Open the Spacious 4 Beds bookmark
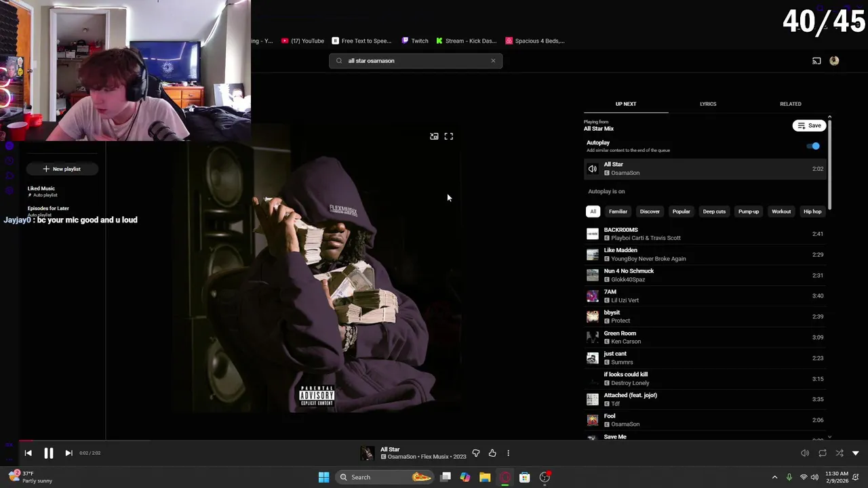 535,41
